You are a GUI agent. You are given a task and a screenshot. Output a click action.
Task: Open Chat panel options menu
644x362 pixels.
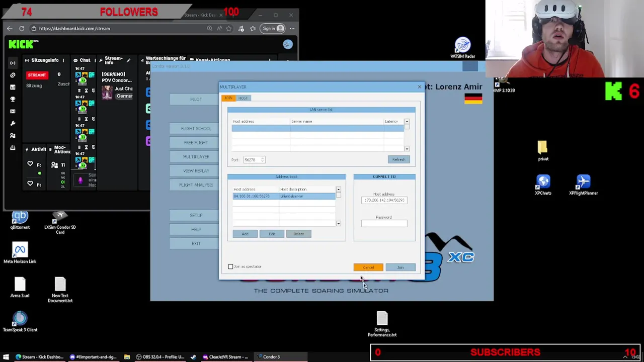point(95,61)
